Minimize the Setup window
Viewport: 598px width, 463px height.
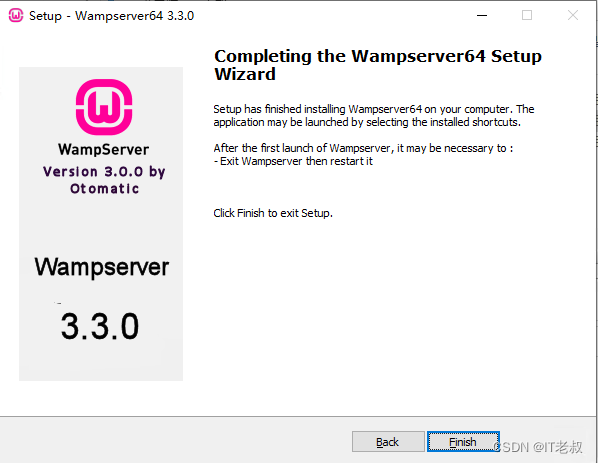tap(482, 16)
